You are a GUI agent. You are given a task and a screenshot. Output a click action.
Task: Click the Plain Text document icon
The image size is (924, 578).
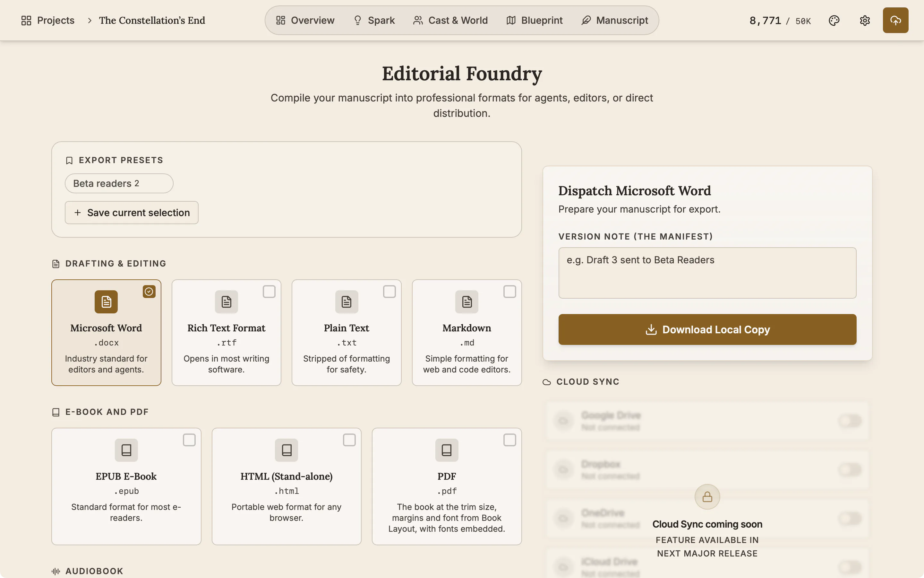[x=347, y=302]
